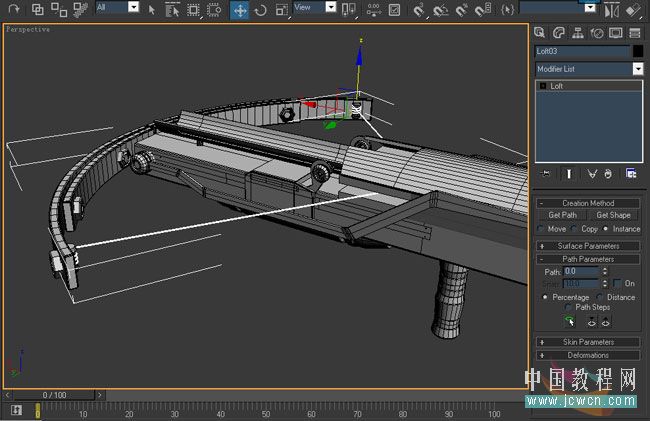Choose the Bind to Space Warp tool

[80, 9]
